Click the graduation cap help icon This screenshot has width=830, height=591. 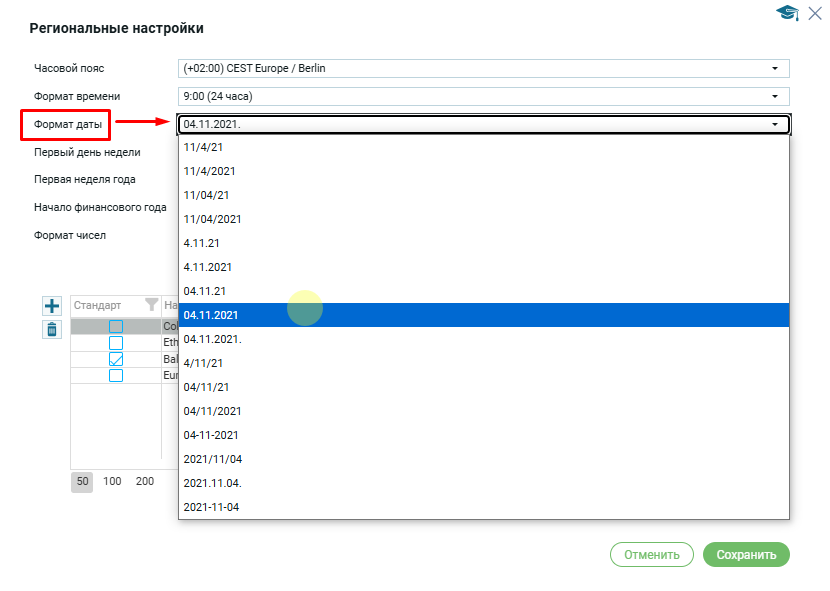(787, 12)
